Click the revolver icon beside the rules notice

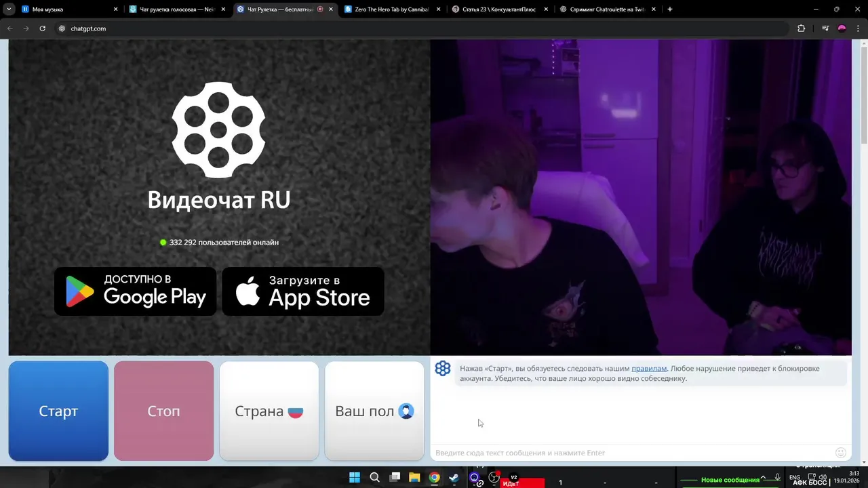pos(443,368)
